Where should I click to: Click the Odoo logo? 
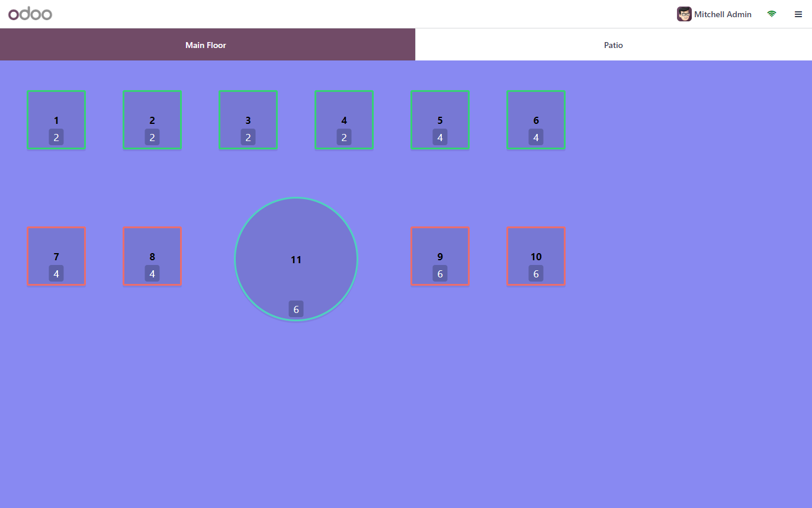tap(30, 14)
